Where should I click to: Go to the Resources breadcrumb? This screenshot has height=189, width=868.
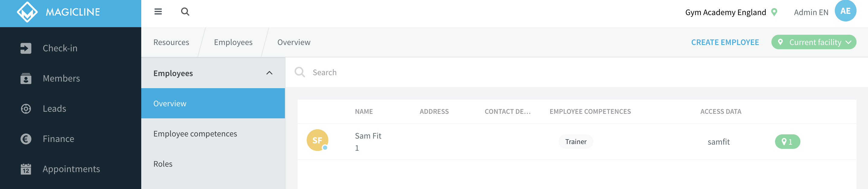pyautogui.click(x=171, y=42)
